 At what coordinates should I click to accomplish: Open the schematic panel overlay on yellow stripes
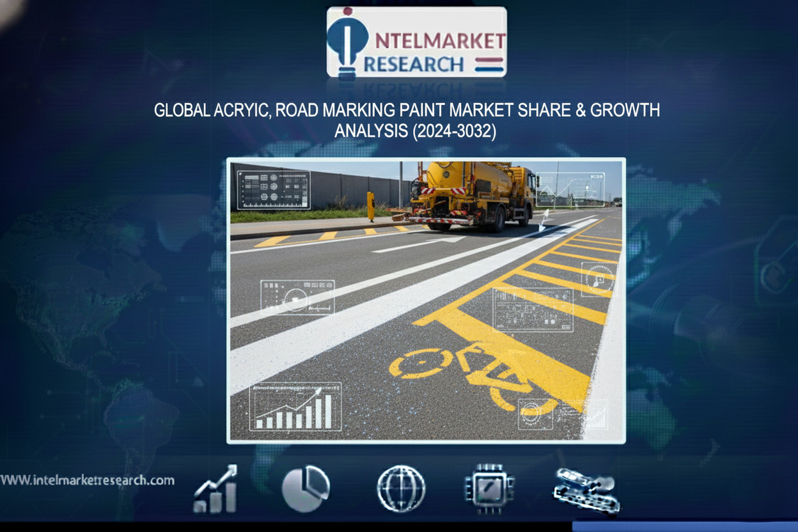point(533,309)
